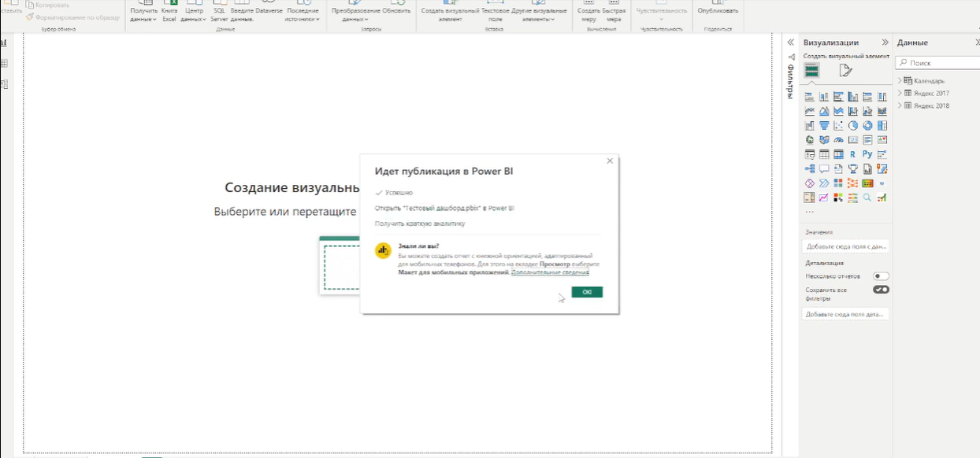Select the funnel chart visualization icon

pyautogui.click(x=825, y=124)
